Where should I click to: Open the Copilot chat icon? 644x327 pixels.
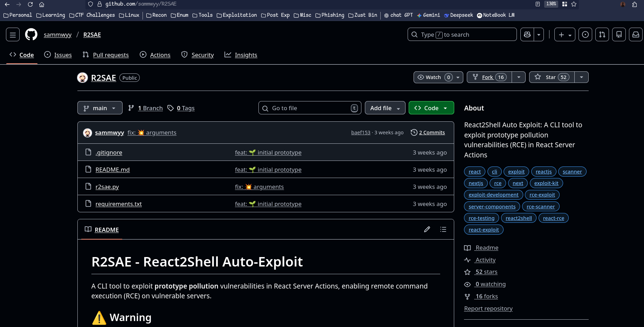coord(527,35)
